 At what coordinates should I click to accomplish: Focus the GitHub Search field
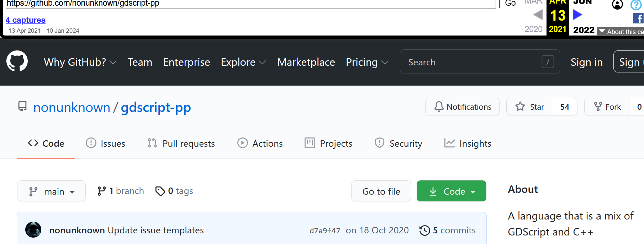click(473, 62)
